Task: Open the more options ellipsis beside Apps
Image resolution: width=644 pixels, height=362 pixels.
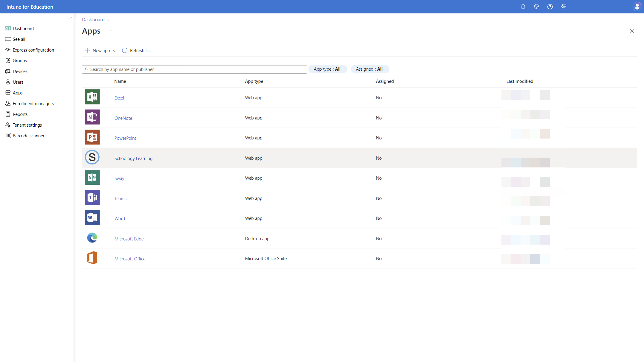Action: pyautogui.click(x=111, y=31)
